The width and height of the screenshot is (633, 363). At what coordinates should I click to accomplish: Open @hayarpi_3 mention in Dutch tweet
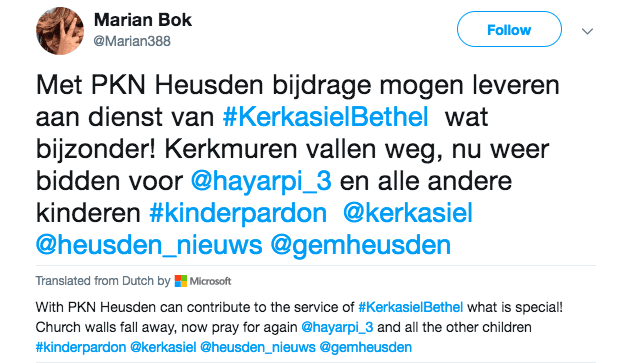point(261,181)
